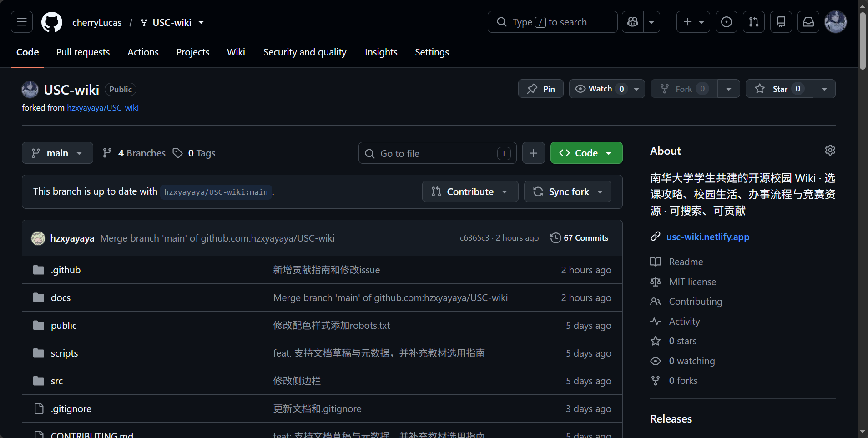This screenshot has height=438, width=868.
Task: Switch to the Security and quality tab
Action: [x=305, y=52]
